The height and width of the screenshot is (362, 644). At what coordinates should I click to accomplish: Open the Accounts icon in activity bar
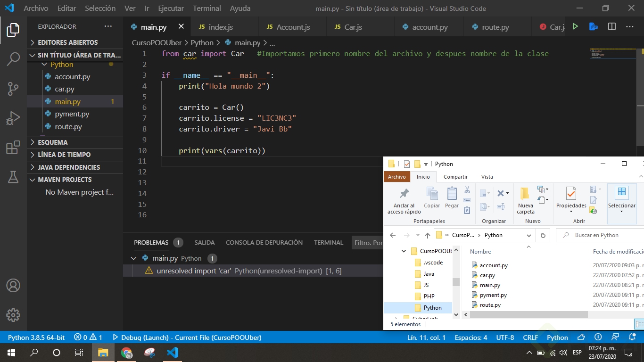point(13,286)
